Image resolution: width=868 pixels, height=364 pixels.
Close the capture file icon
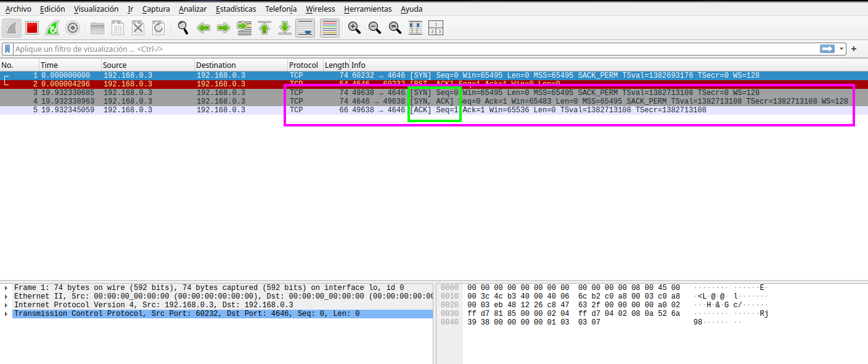pyautogui.click(x=138, y=28)
